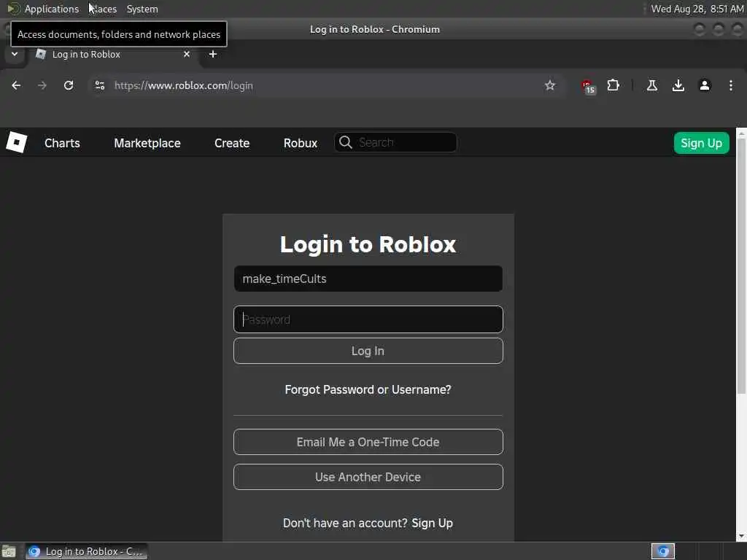Screen dimensions: 747x560
Task: Click the Password input field
Action: point(368,319)
